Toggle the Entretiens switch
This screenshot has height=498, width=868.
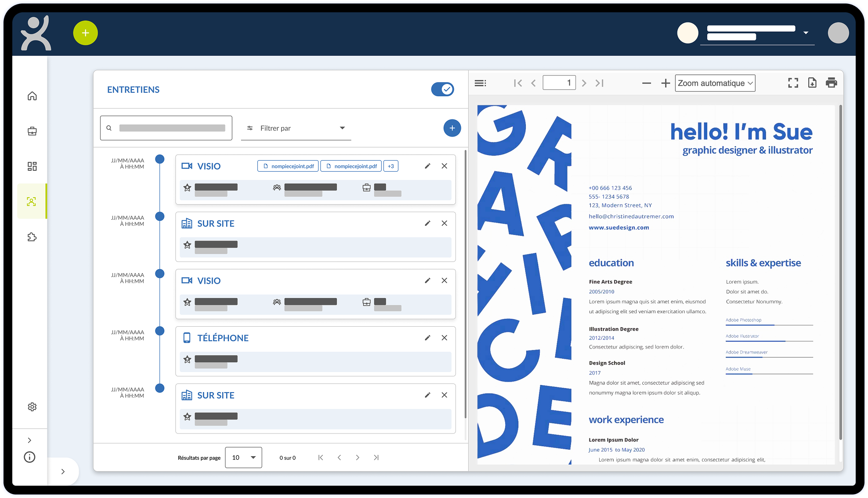pyautogui.click(x=442, y=89)
